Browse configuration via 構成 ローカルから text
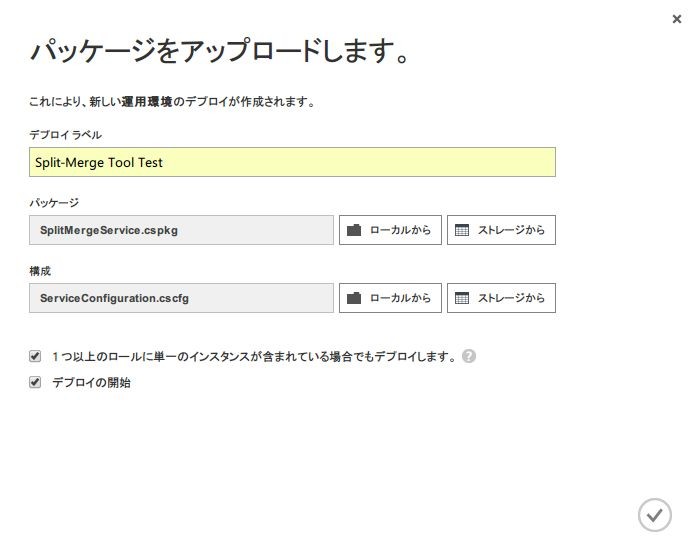 click(x=401, y=298)
